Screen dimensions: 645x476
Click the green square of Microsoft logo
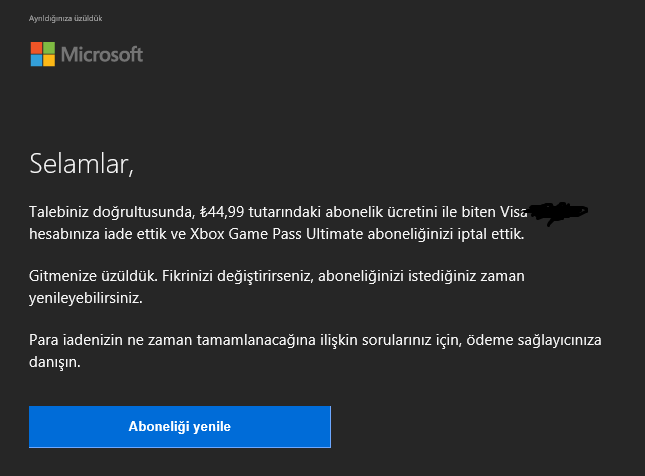tap(49, 47)
